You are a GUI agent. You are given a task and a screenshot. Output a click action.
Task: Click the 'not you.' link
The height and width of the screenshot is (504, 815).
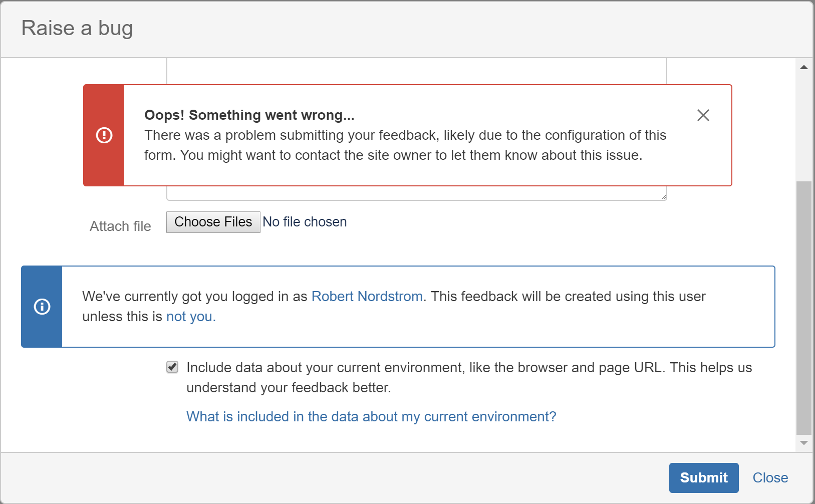pyautogui.click(x=191, y=317)
